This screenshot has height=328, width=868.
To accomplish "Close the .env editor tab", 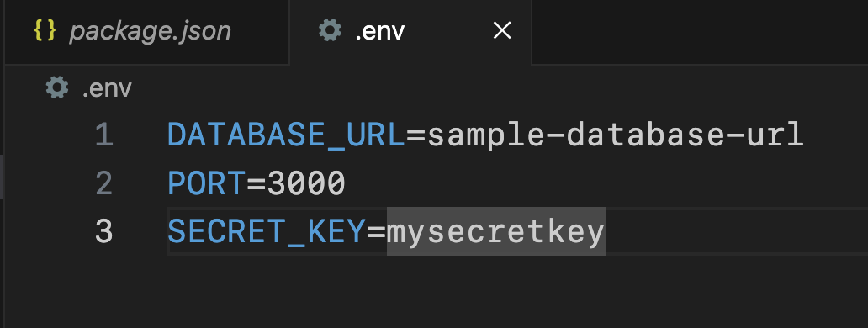I will click(501, 31).
